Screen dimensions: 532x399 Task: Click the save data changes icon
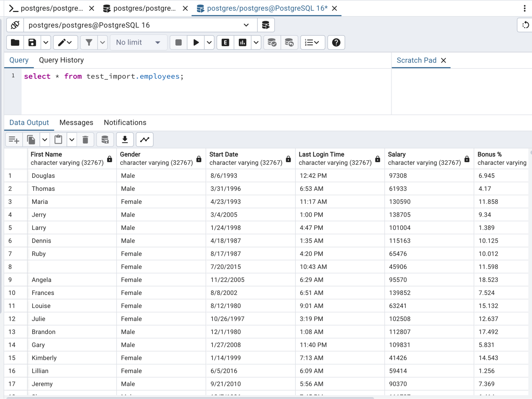pyautogui.click(x=105, y=139)
